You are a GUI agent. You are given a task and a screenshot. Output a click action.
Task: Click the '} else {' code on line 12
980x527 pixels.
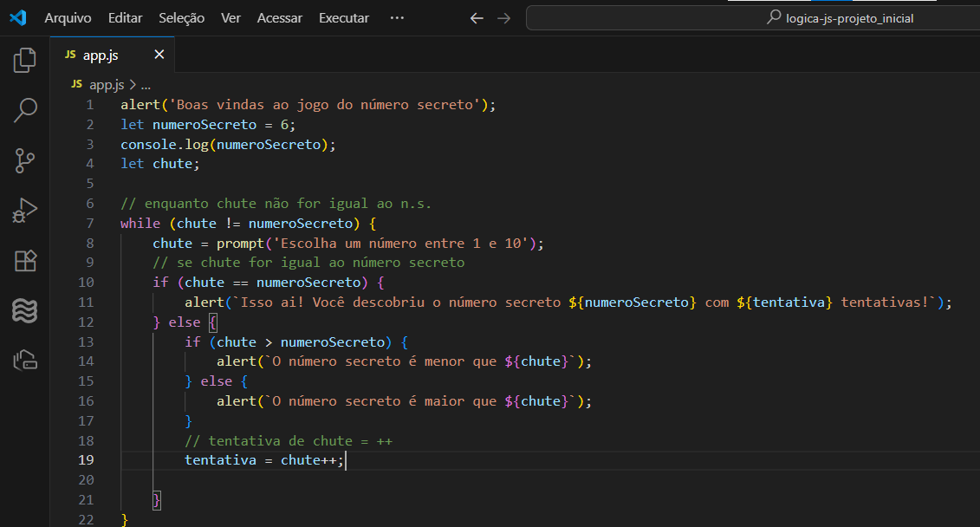click(185, 322)
